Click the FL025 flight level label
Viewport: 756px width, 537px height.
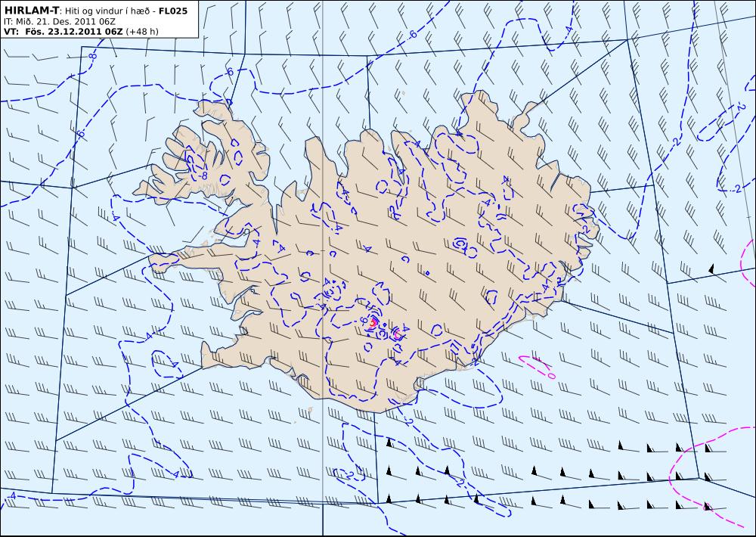(172, 11)
